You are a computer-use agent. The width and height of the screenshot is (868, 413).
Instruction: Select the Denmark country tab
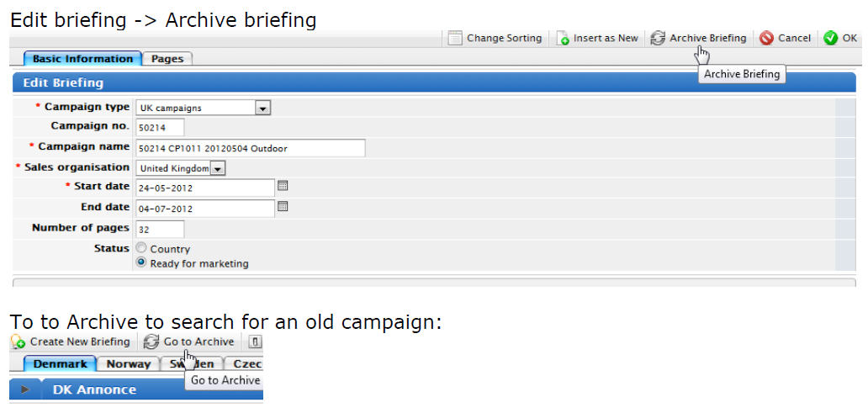tap(60, 363)
